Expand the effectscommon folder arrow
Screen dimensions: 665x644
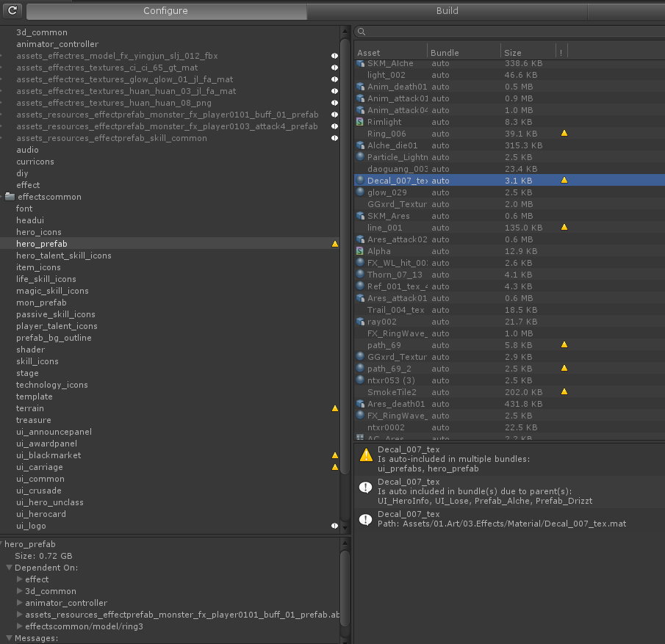coord(1,197)
